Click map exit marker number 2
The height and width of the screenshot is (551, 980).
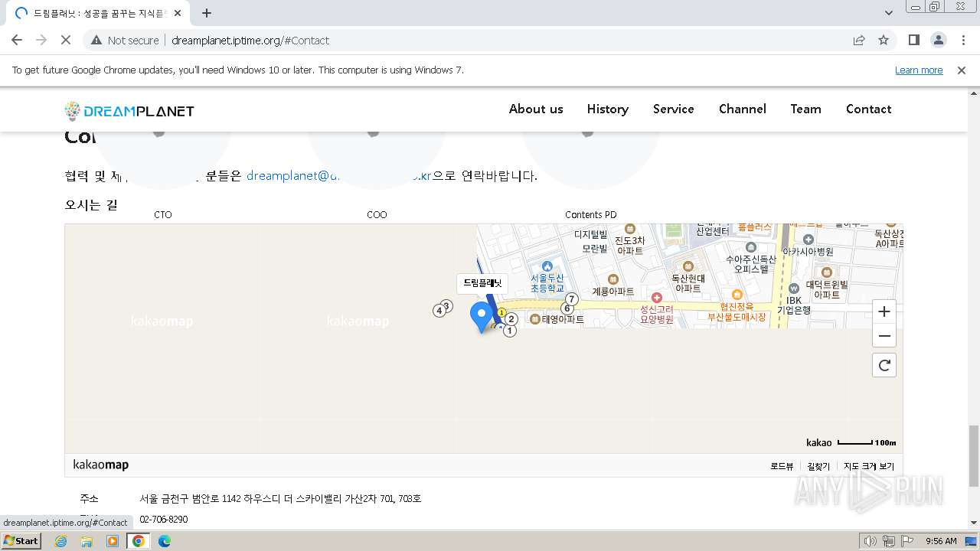(511, 319)
